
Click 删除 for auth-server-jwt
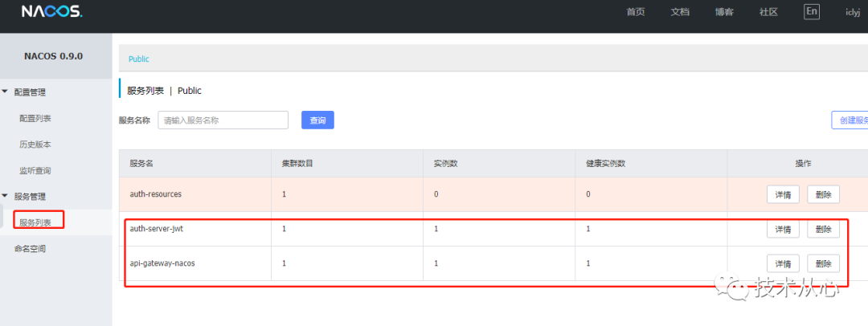point(823,229)
